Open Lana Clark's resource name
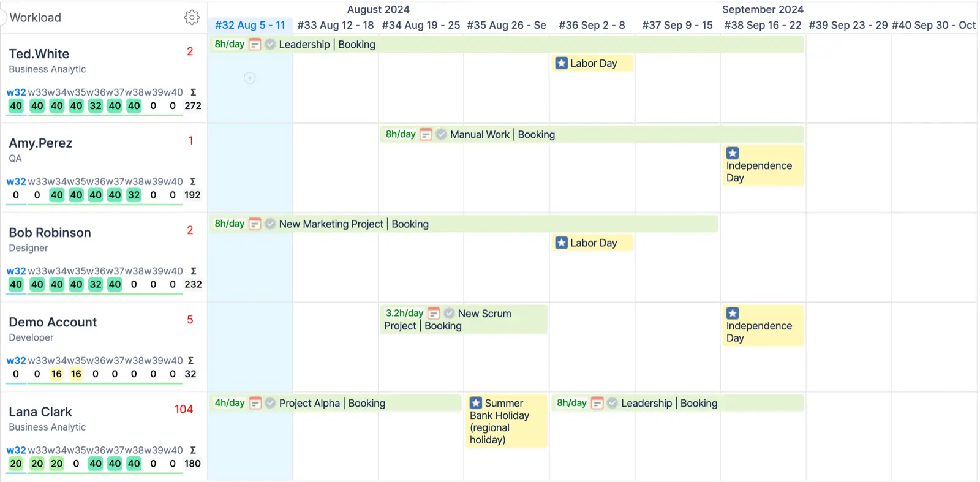The width and height of the screenshot is (980, 482). [40, 412]
